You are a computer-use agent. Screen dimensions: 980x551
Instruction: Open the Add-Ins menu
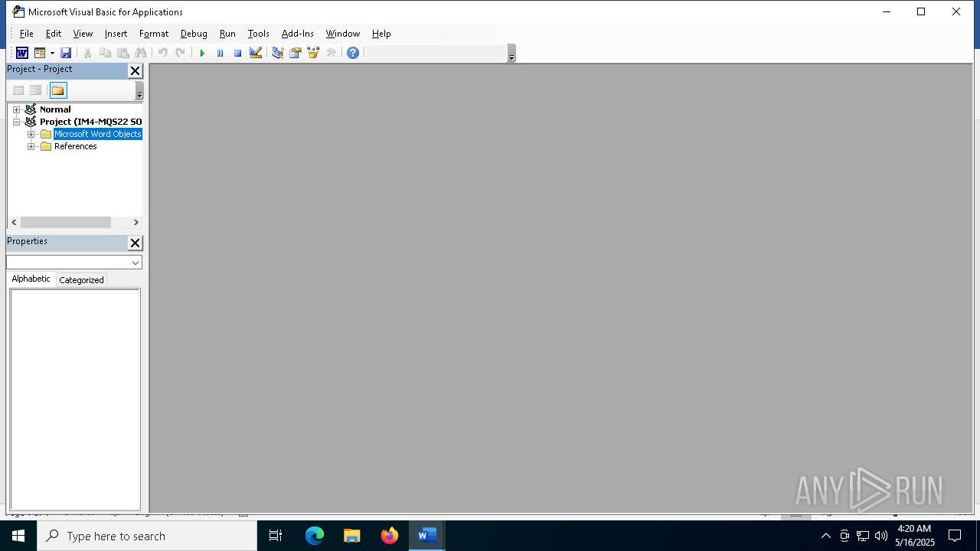297,34
